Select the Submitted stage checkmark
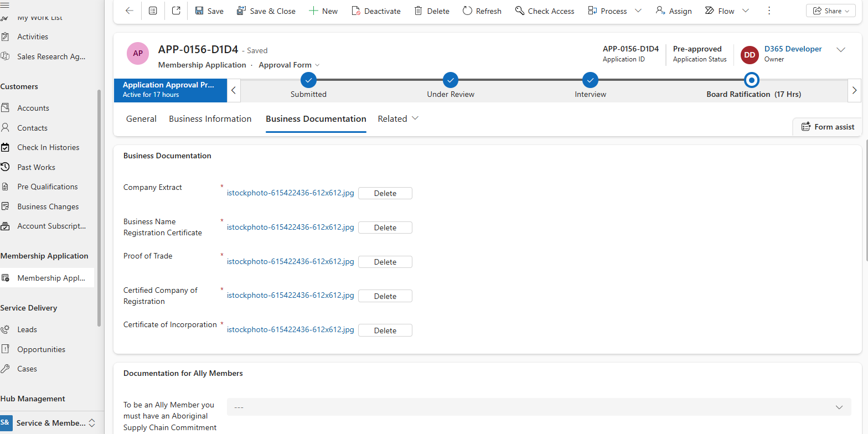The width and height of the screenshot is (868, 434). 308,80
